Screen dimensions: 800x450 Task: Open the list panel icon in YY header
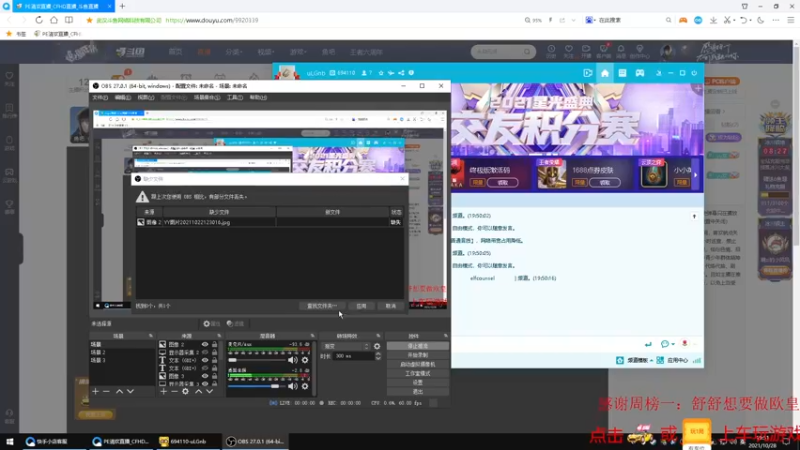(x=622, y=73)
